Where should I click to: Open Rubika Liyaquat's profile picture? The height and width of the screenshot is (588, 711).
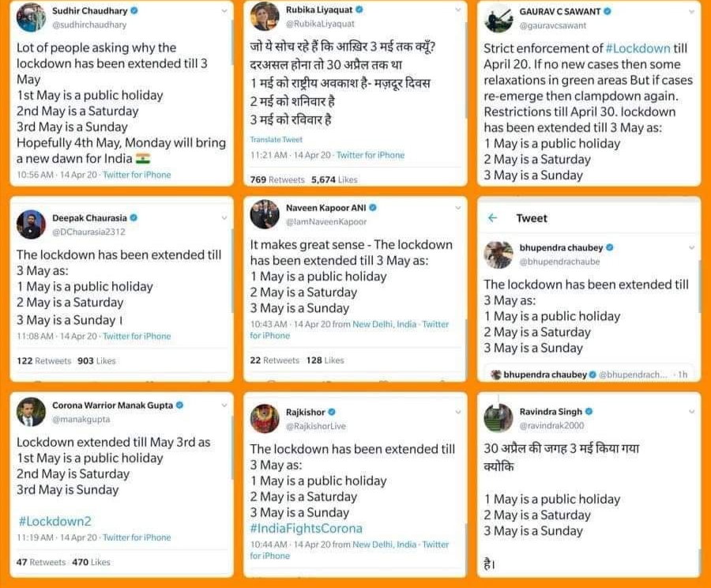[x=265, y=16]
